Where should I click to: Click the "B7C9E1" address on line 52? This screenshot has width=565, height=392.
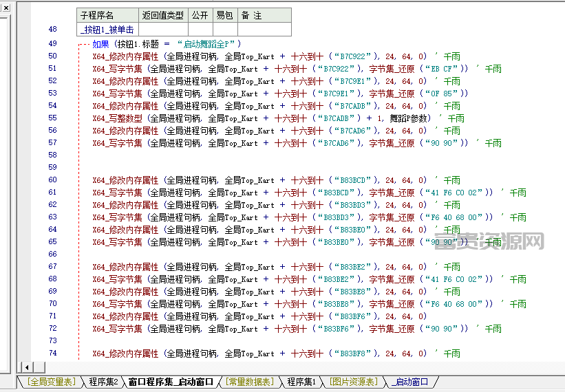tap(353, 81)
